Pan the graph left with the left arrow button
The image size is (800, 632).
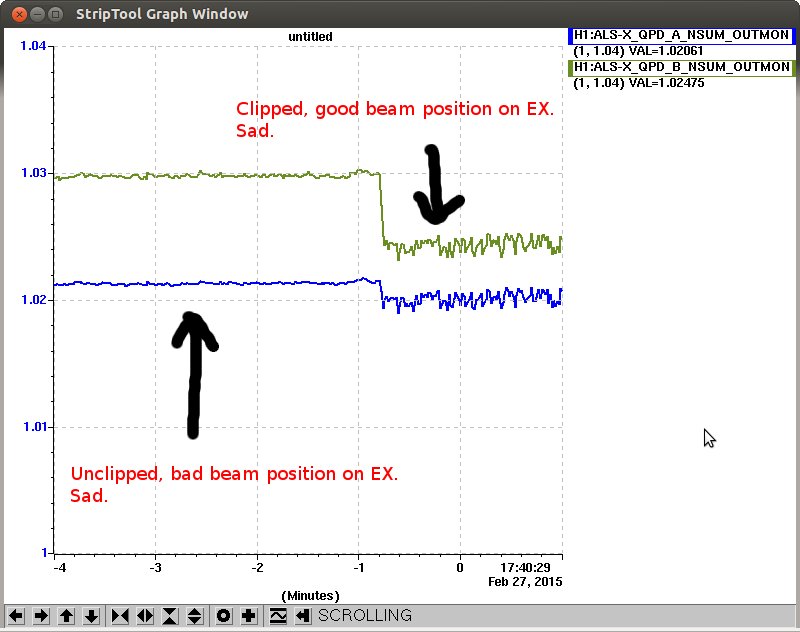(16, 616)
